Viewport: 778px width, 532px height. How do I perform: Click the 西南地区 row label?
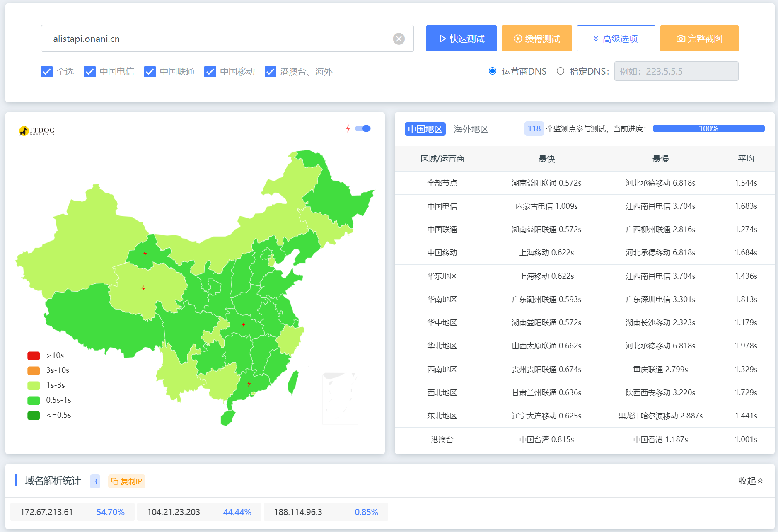(x=442, y=369)
